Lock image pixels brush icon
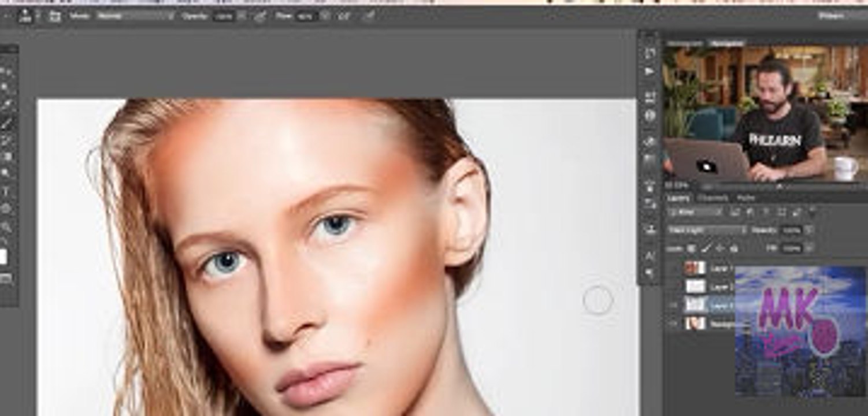 (x=706, y=248)
